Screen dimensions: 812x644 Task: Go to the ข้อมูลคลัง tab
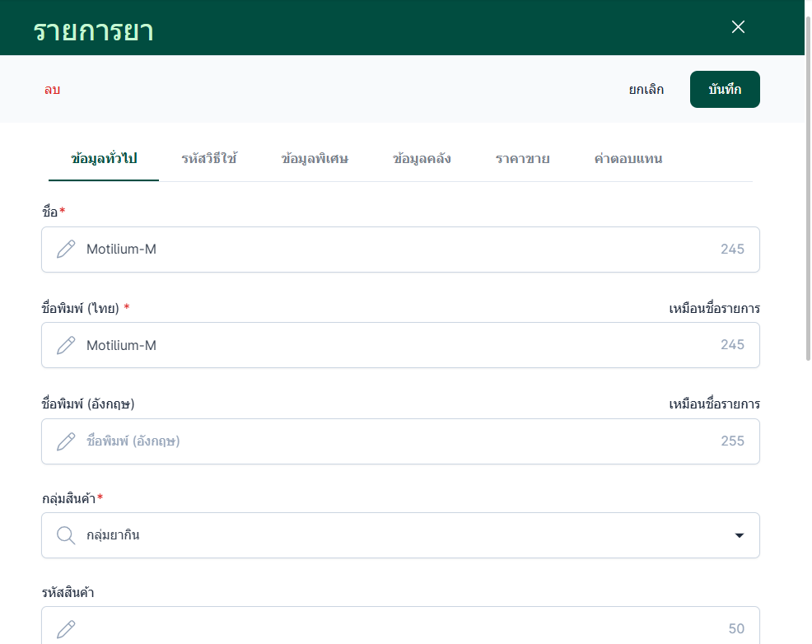422,158
